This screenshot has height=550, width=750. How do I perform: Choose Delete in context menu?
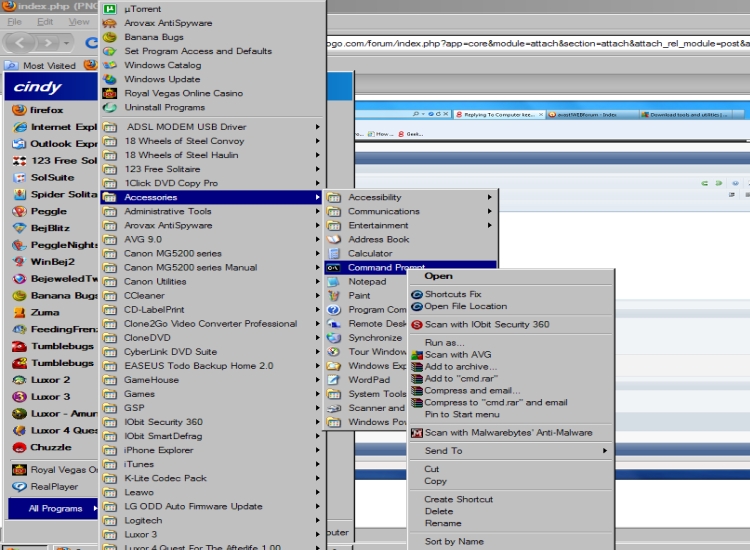(x=439, y=511)
